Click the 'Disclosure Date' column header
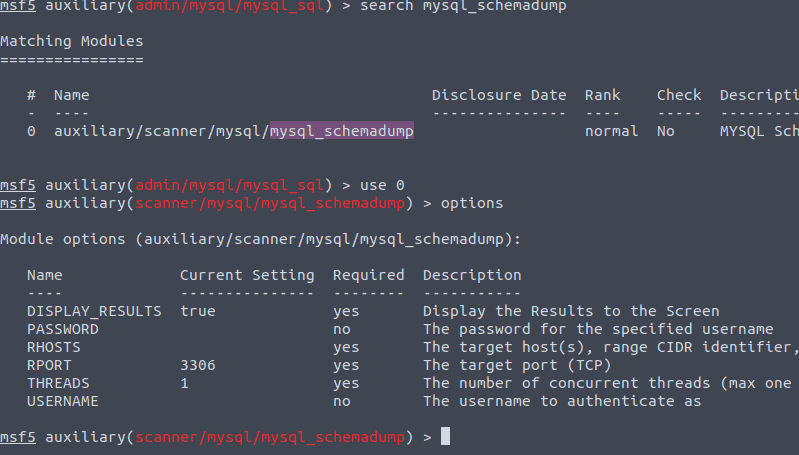Screen dimensions: 799x455 point(499,95)
